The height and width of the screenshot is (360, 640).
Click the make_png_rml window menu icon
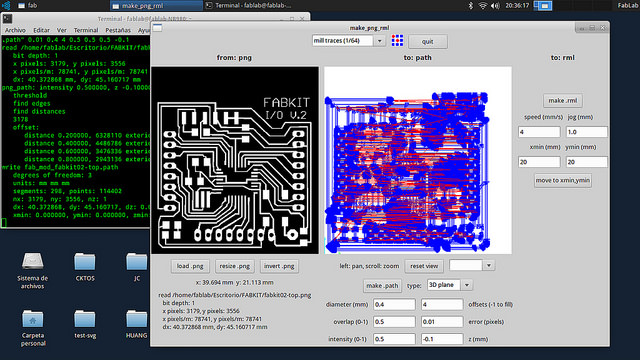click(158, 27)
